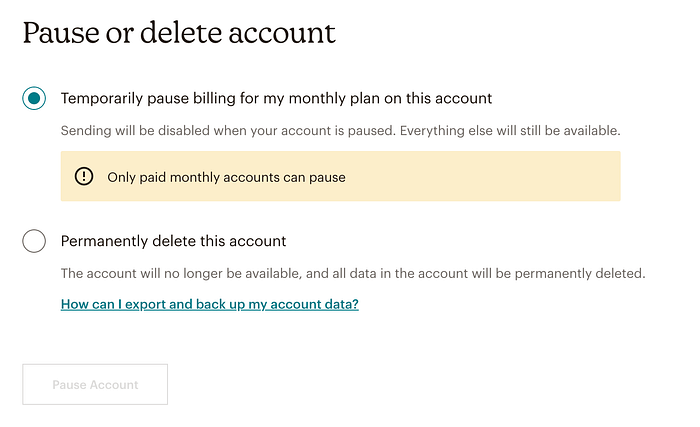
Task: Select the permanently delete account radio button
Action: click(34, 241)
